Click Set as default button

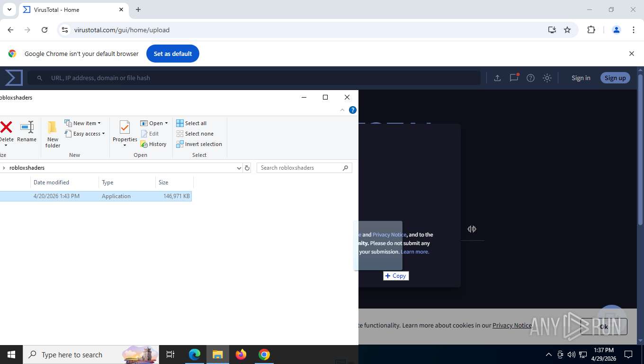click(173, 54)
